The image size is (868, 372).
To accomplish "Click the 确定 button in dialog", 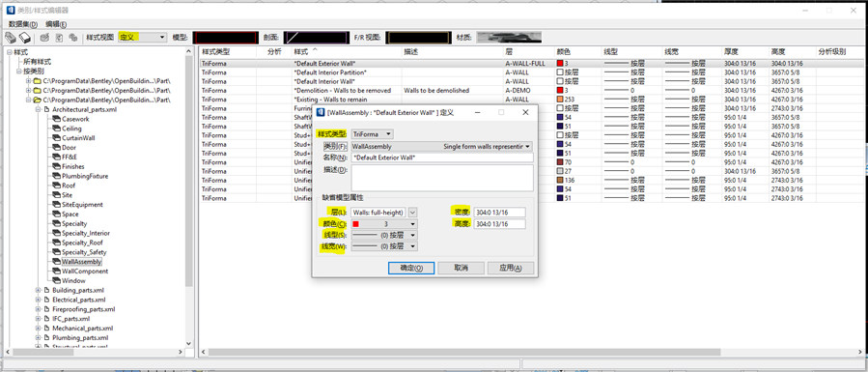I will 411,268.
